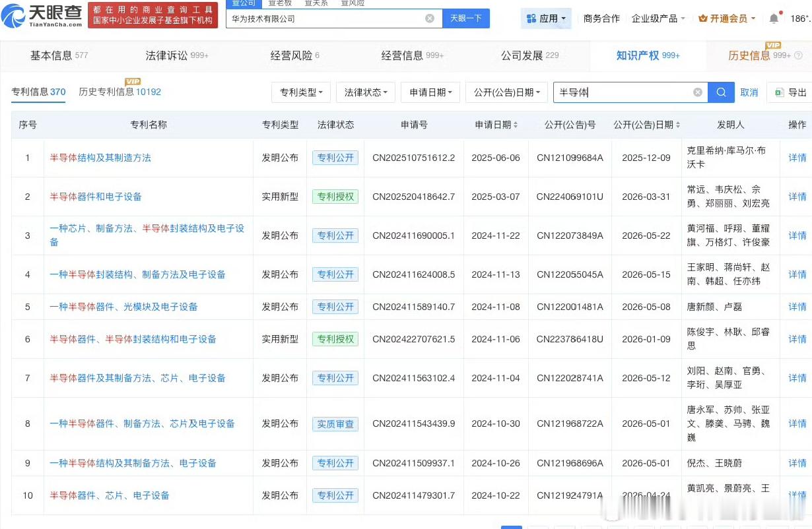This screenshot has width=812, height=529.
Task: Click the 发明人 column header
Action: point(731,125)
